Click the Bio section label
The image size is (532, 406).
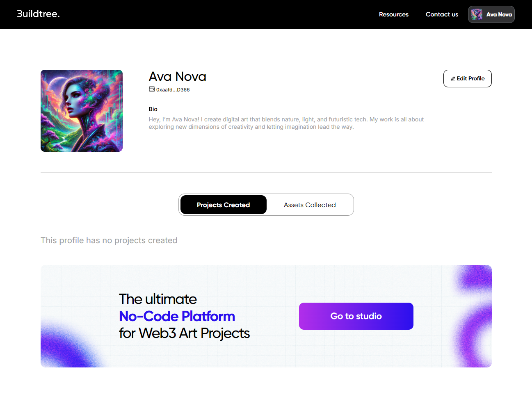153,109
